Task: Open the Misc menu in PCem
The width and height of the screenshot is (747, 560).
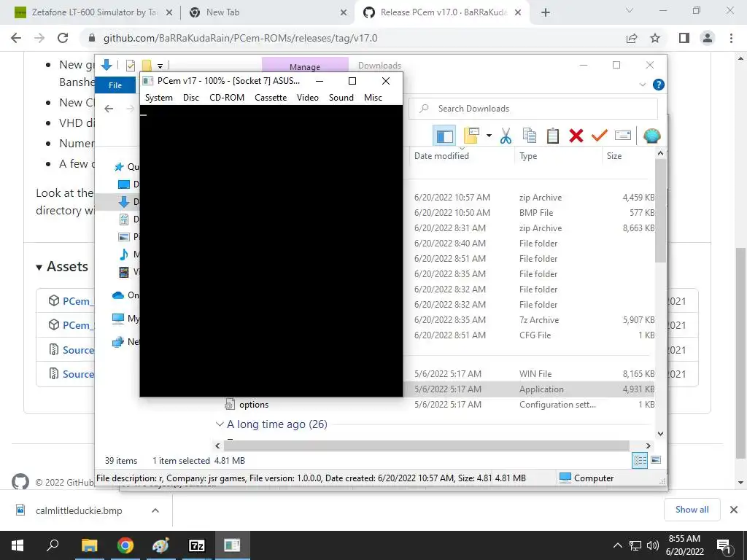Action: point(373,98)
